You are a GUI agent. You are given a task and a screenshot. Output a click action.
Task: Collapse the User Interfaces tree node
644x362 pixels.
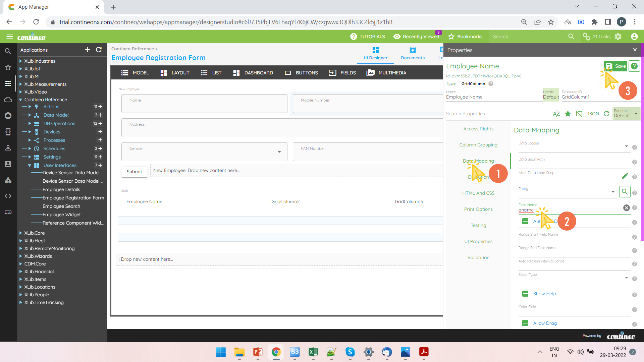coord(30,165)
